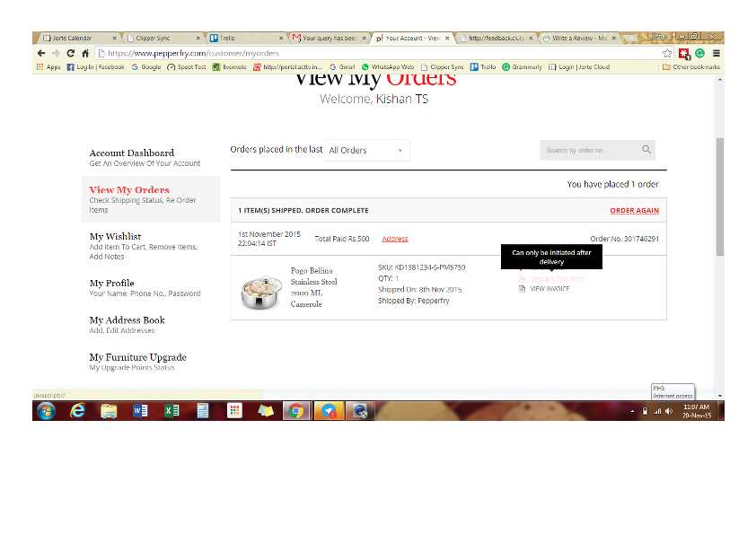Switch to the Trello tab
Viewport: 756px width, 534px height.
246,38
